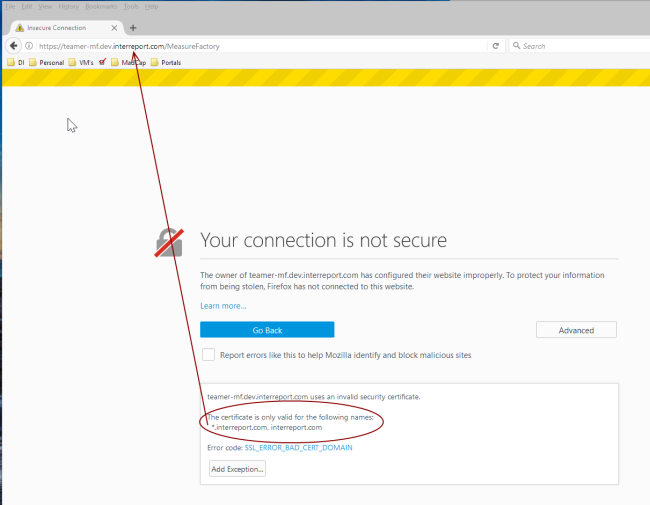This screenshot has width=650, height=505.
Task: Select the Insecure Connection tab
Action: [60, 28]
